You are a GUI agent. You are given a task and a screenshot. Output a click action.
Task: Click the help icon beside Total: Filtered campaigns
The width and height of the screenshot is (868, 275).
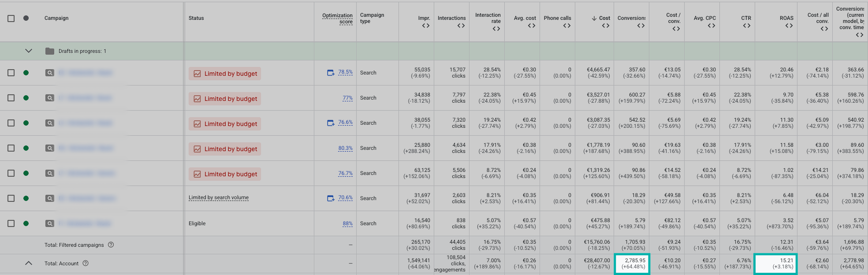111,245
